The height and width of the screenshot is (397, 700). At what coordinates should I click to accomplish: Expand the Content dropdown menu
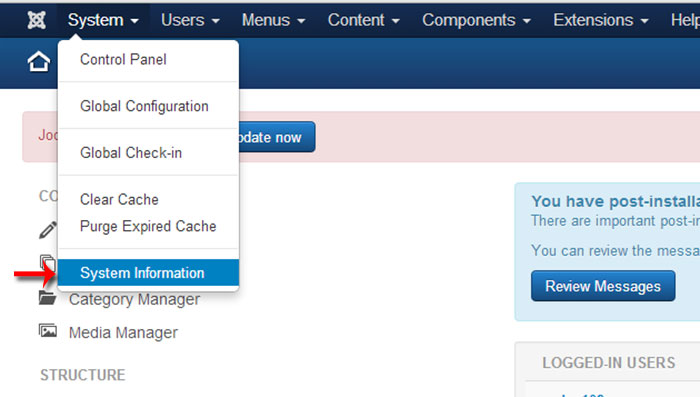pyautogui.click(x=363, y=20)
